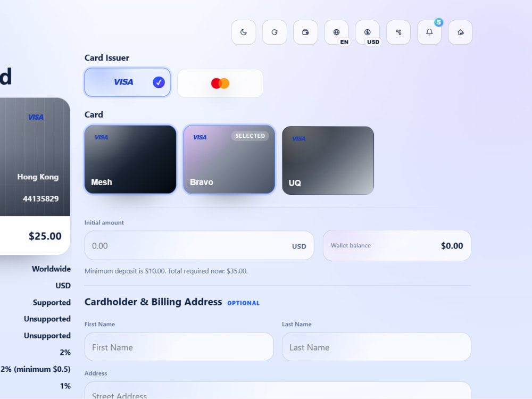Viewport: 532px width, 399px height.
Task: Click the Street Address input field
Action: pyautogui.click(x=278, y=390)
